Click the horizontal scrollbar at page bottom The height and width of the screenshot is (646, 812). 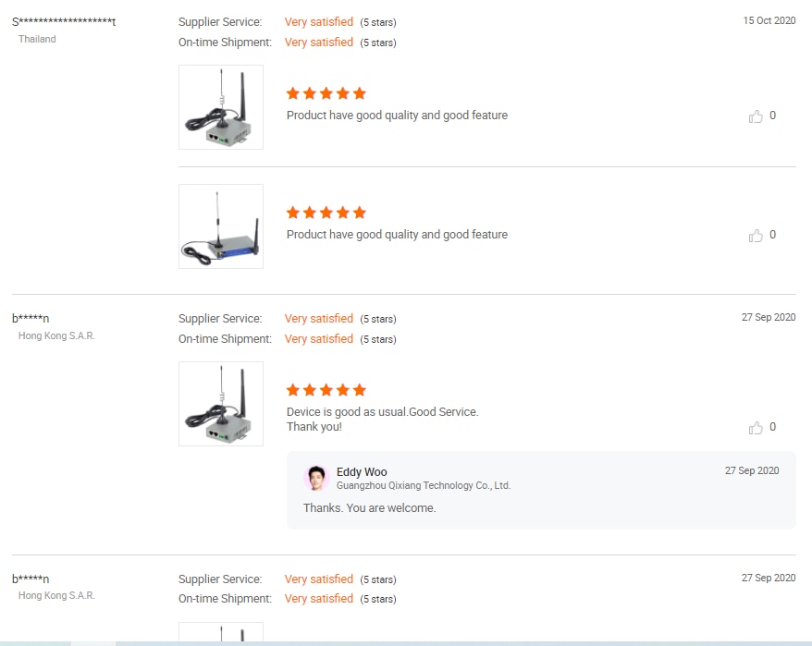coord(406,643)
